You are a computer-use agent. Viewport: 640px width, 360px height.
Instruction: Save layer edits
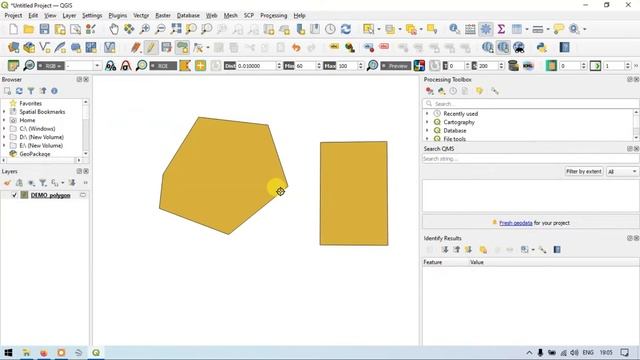coord(166,47)
